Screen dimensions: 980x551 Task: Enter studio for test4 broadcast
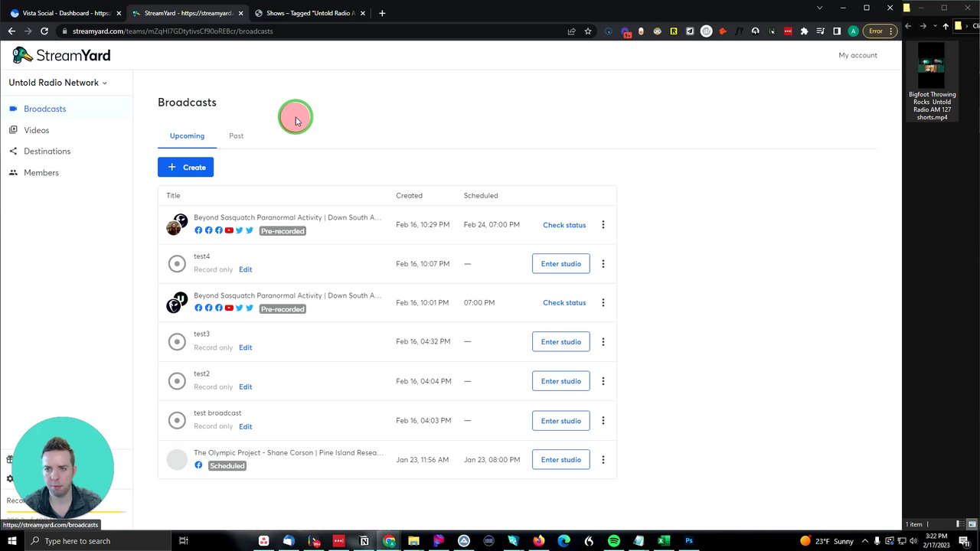click(x=560, y=264)
